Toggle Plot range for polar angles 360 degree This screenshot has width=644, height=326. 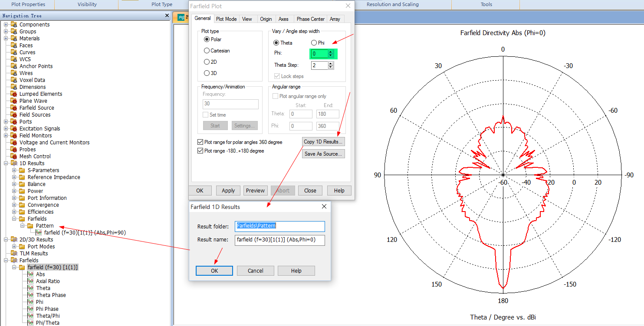pyautogui.click(x=200, y=142)
